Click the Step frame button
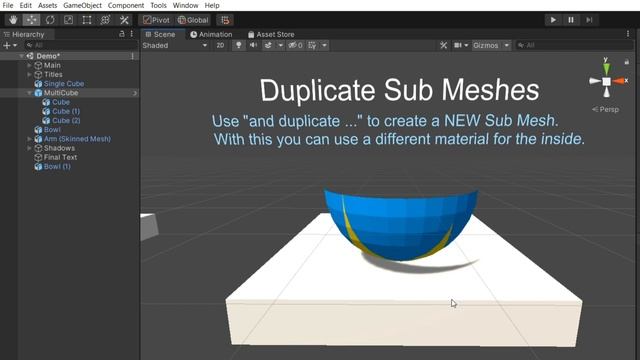 pos(589,20)
